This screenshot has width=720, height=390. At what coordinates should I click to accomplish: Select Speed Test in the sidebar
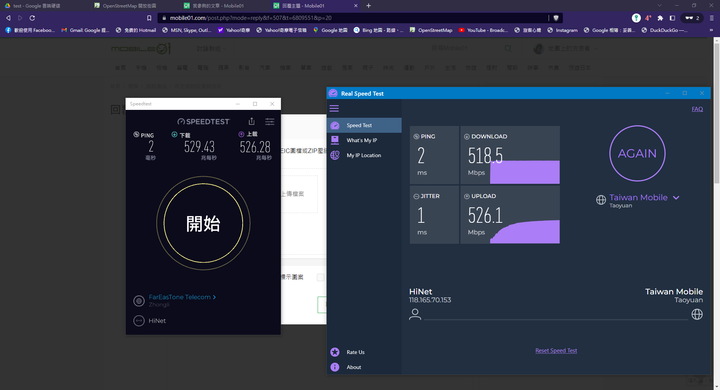[364, 125]
